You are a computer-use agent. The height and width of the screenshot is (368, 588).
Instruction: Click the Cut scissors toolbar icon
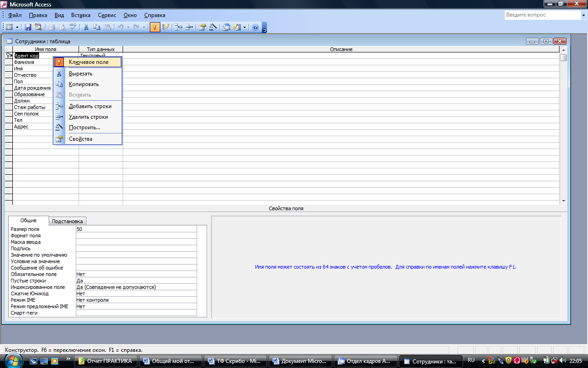(85, 27)
